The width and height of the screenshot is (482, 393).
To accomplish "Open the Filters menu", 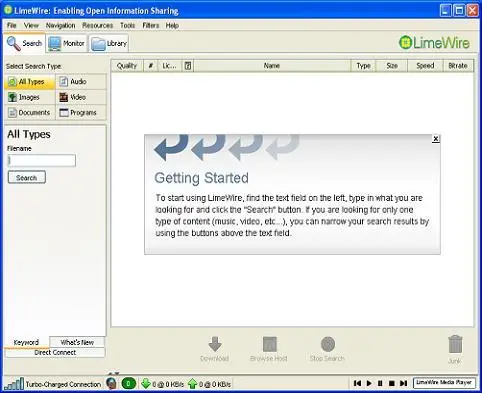I will pyautogui.click(x=151, y=25).
